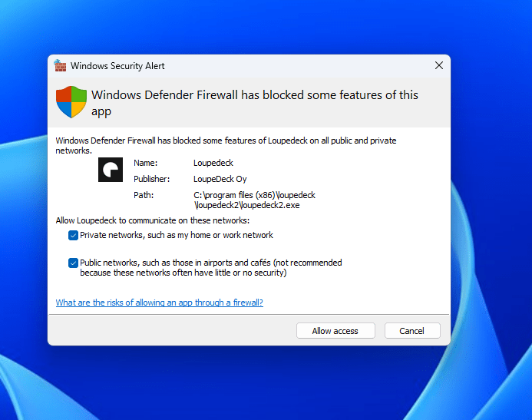Viewport: 532px width, 420px height.
Task: Click the 'Windows Defender Firewall has blocked' heading
Action: [254, 103]
